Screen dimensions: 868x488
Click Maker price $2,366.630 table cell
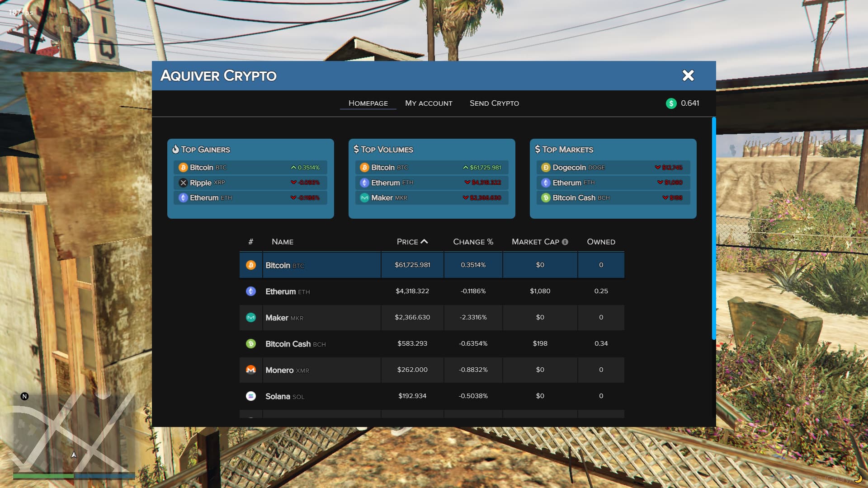click(x=412, y=317)
